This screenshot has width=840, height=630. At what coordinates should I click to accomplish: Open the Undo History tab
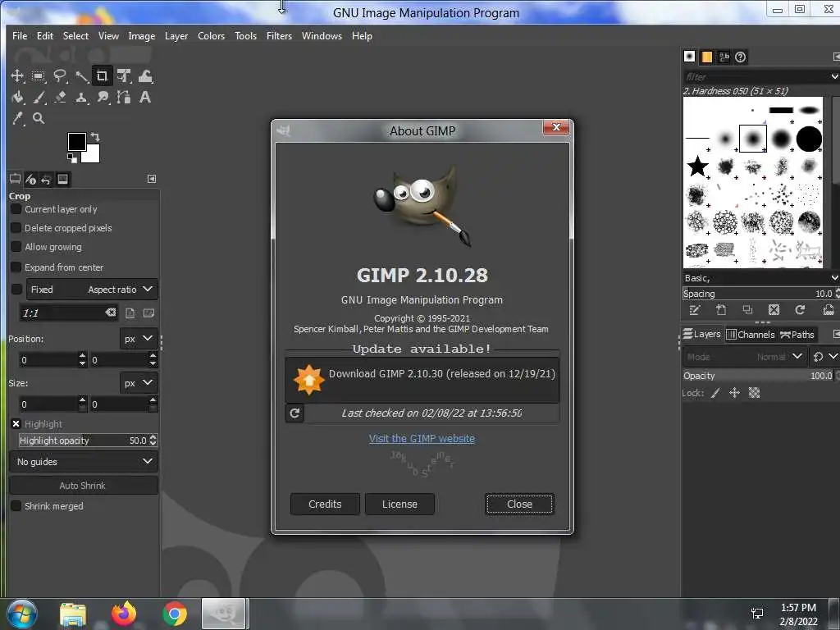tap(47, 179)
